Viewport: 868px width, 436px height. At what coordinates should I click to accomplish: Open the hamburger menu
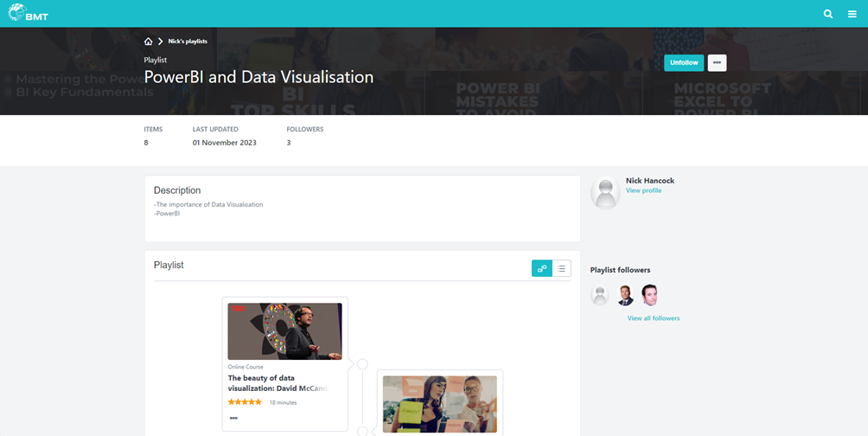coord(852,14)
